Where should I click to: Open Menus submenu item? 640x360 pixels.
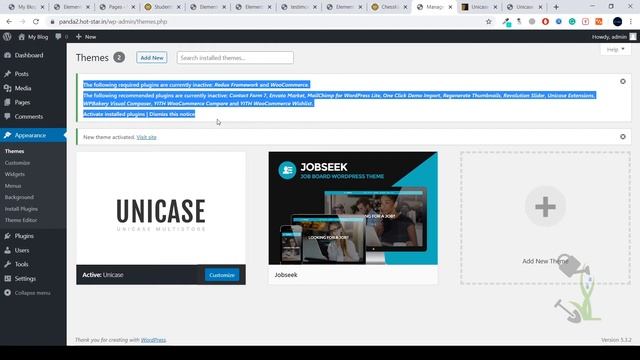[13, 186]
